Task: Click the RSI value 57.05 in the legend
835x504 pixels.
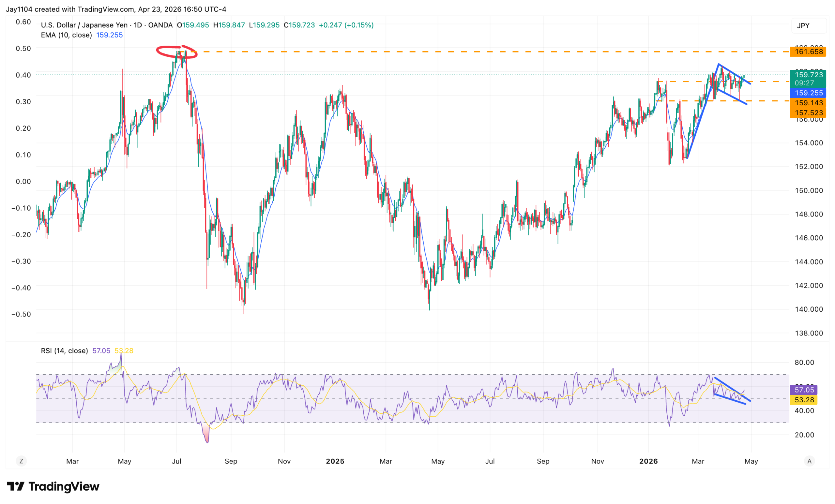Action: [101, 350]
